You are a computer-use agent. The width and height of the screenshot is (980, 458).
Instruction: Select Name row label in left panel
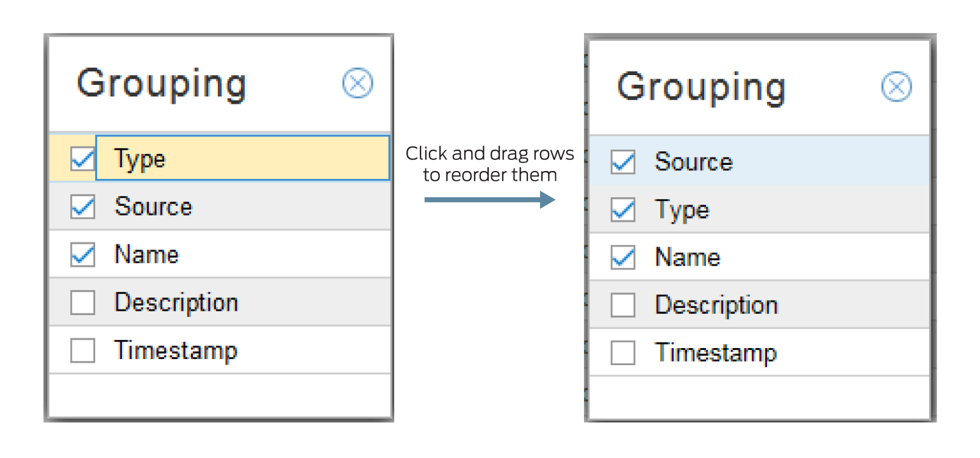[146, 255]
